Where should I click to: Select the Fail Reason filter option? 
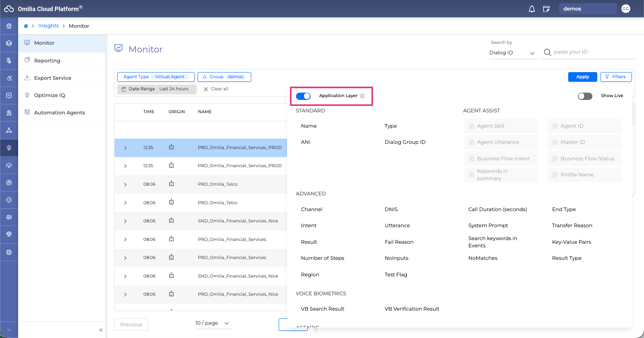399,242
